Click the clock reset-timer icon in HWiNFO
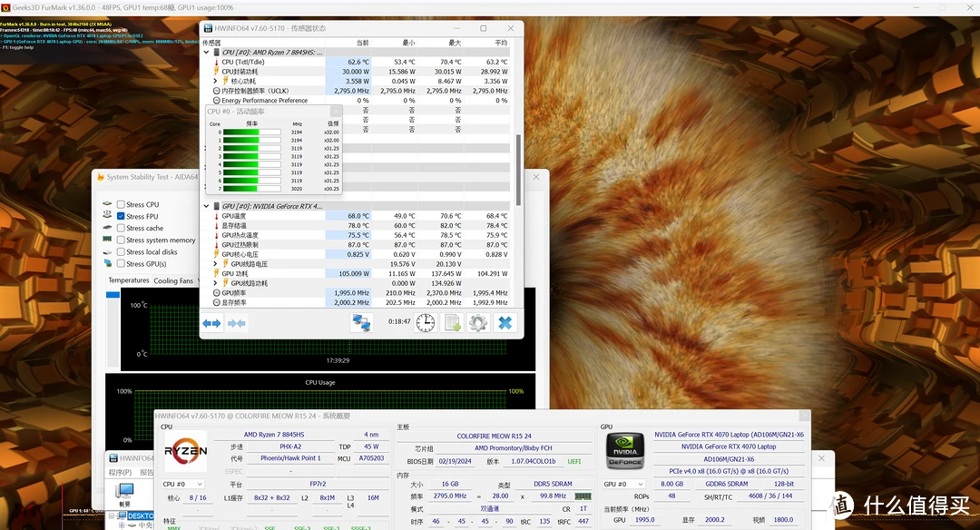 click(426, 322)
